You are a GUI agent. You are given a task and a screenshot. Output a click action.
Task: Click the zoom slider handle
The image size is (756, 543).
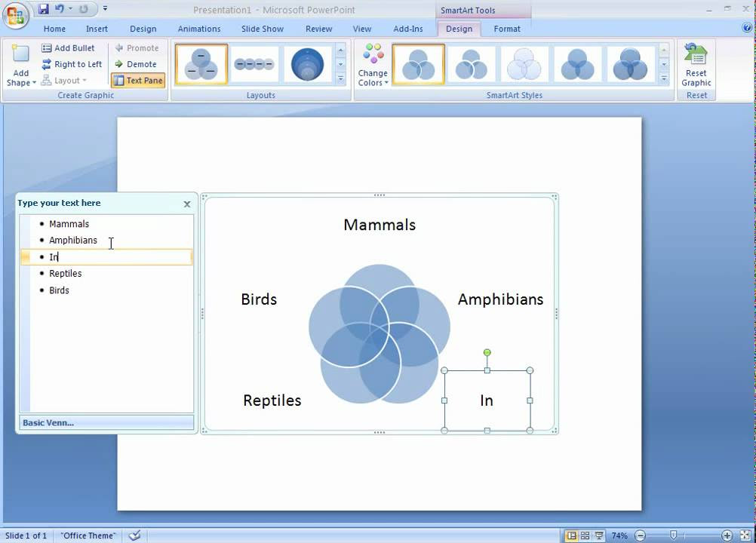point(674,535)
